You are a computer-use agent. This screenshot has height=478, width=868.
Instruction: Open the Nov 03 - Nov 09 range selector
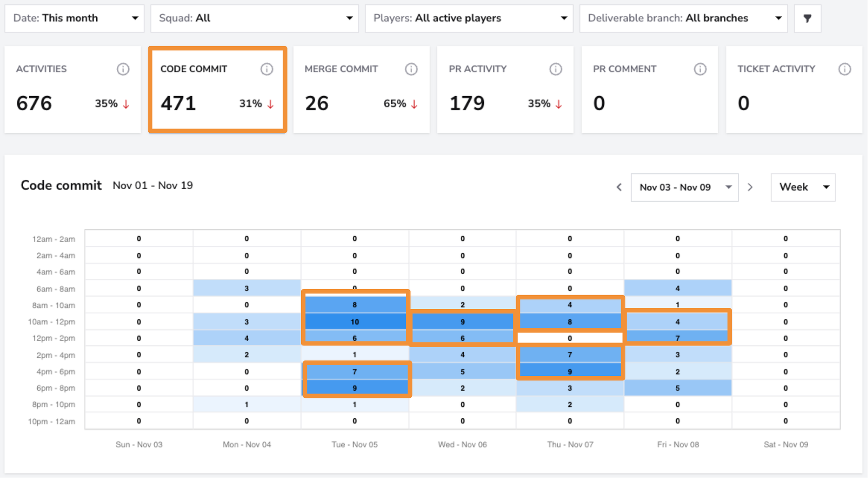coord(685,187)
